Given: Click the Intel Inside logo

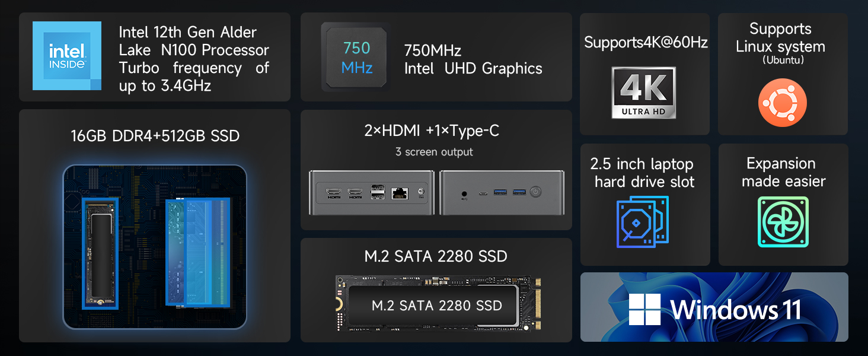Looking at the screenshot, I should 67,56.
